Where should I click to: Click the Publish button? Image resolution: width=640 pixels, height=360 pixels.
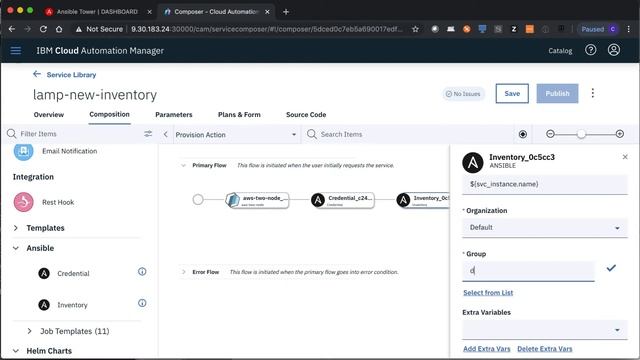click(x=557, y=93)
